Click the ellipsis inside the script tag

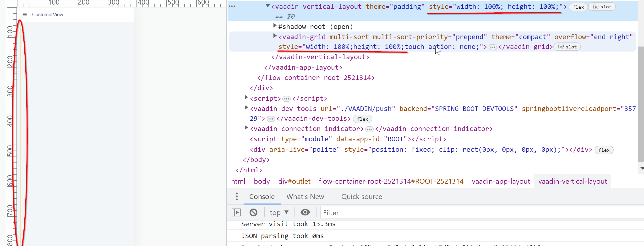[286, 99]
